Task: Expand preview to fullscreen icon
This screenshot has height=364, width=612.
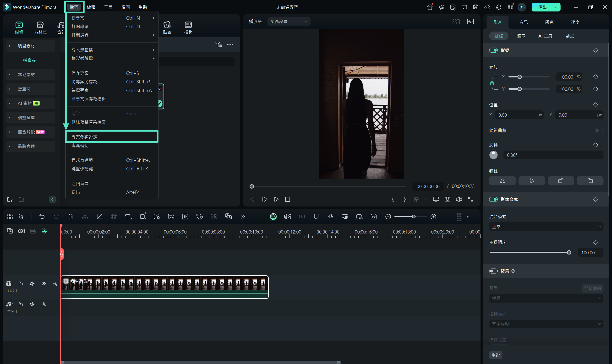Action: click(470, 199)
